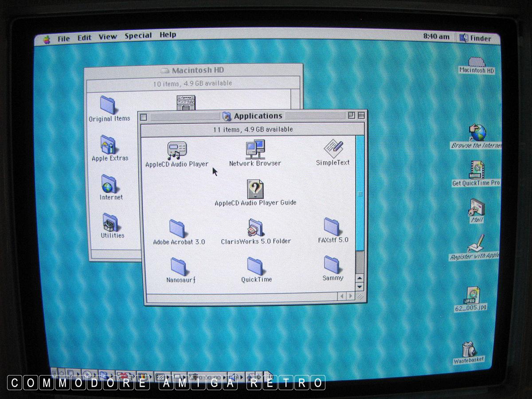Open the Special menu

[x=138, y=36]
